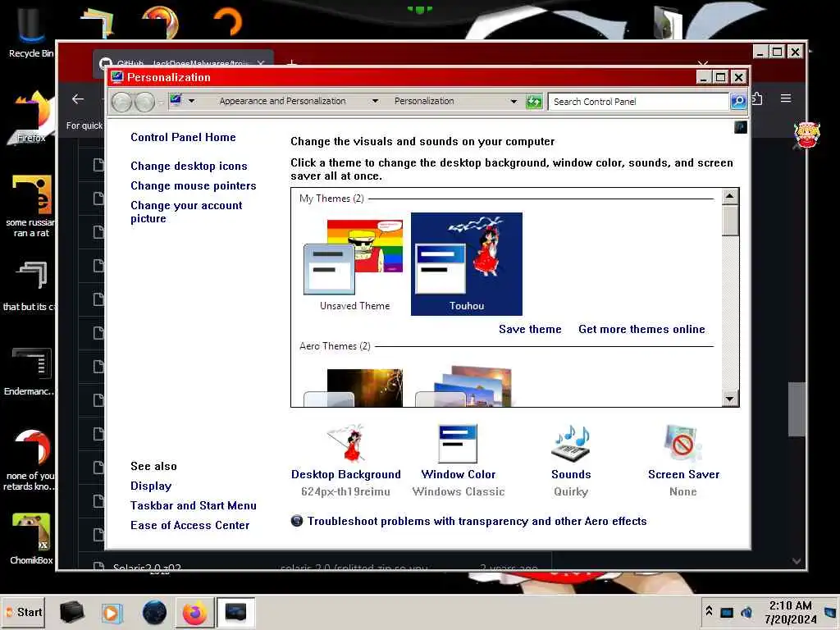Show hidden tray icons arrow
Image resolution: width=840 pixels, height=630 pixels.
(x=709, y=611)
